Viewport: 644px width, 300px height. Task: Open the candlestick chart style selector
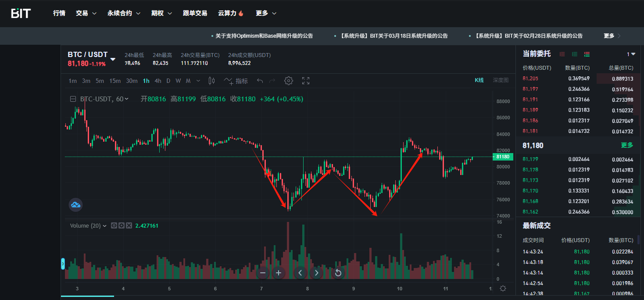211,81
